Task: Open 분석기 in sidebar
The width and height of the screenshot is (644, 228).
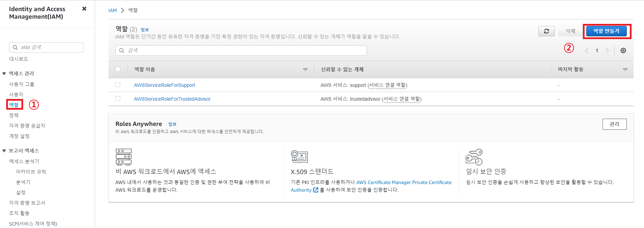Action: [23, 182]
